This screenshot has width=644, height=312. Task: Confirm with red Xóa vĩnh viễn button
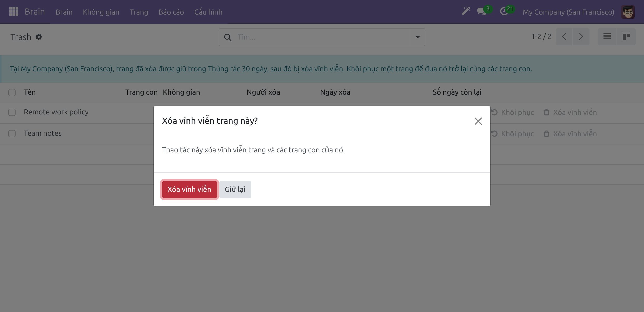point(189,189)
